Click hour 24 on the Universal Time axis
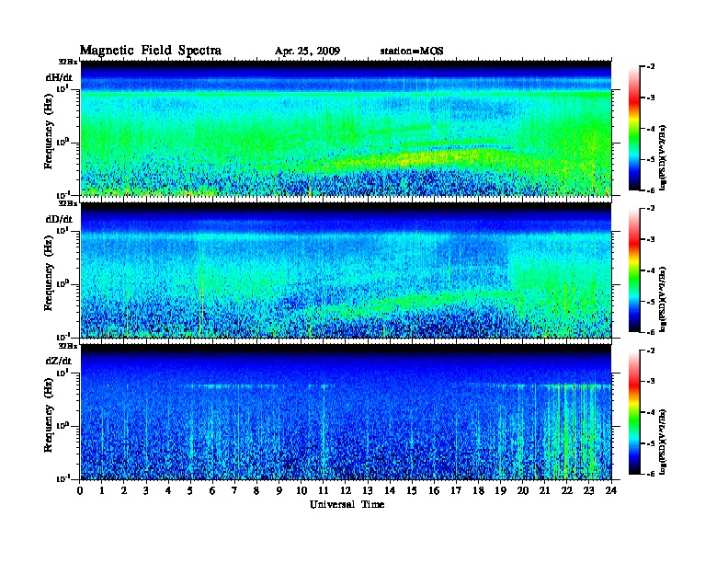The width and height of the screenshot is (728, 563). click(x=611, y=491)
